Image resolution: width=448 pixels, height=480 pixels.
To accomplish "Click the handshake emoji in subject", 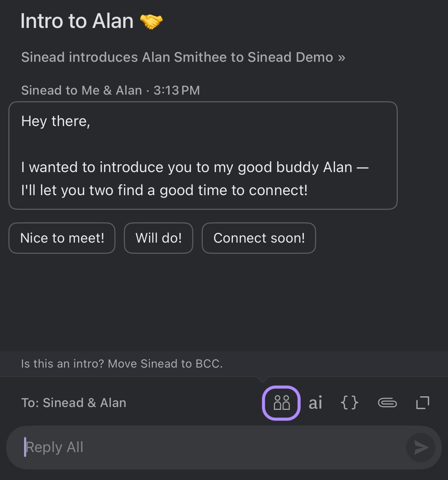I will [x=151, y=21].
